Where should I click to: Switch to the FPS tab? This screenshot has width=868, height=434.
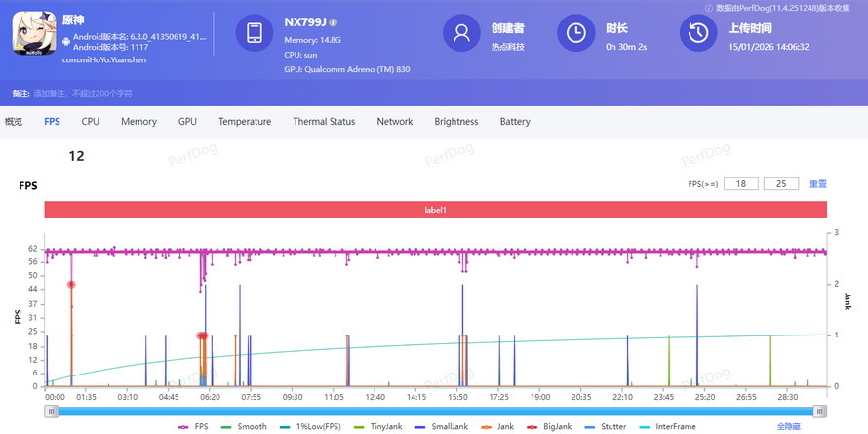52,122
